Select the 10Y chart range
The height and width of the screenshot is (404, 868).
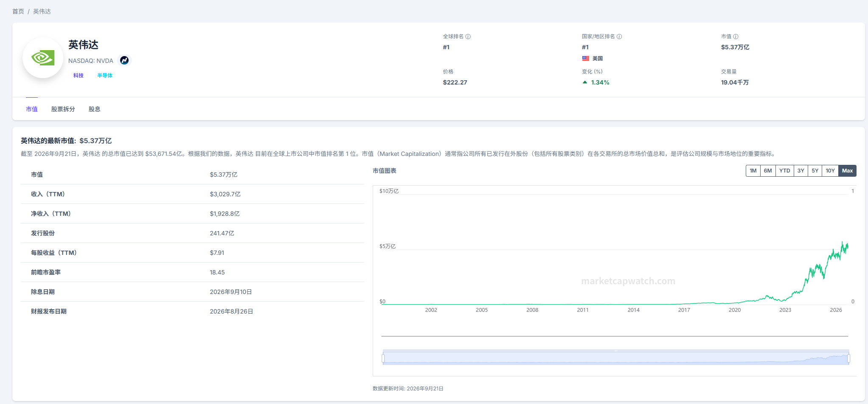(830, 171)
